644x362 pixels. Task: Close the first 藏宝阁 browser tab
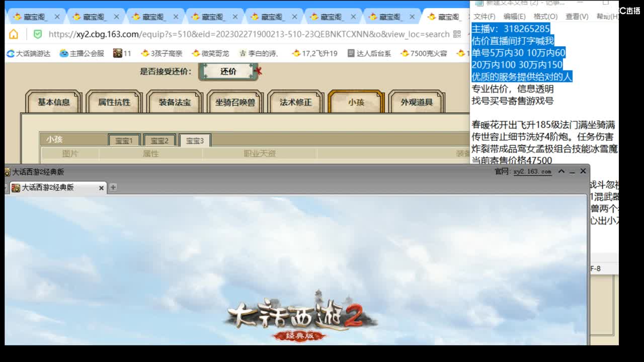[57, 17]
